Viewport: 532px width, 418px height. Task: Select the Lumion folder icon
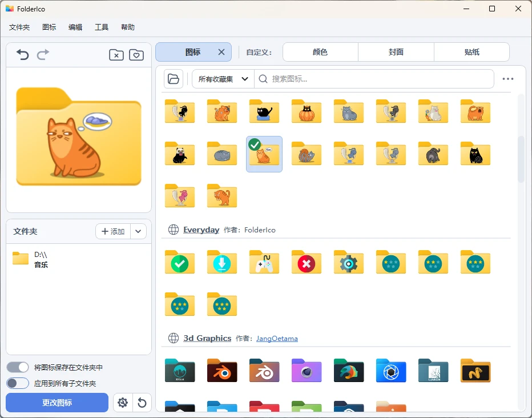pos(433,371)
